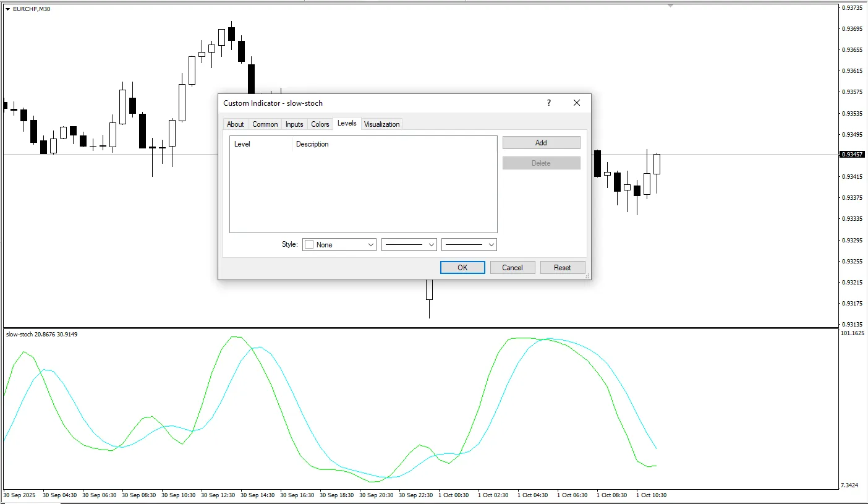
Task: Click the small arrow beside EURCHF,M30 label
Action: tap(8, 9)
